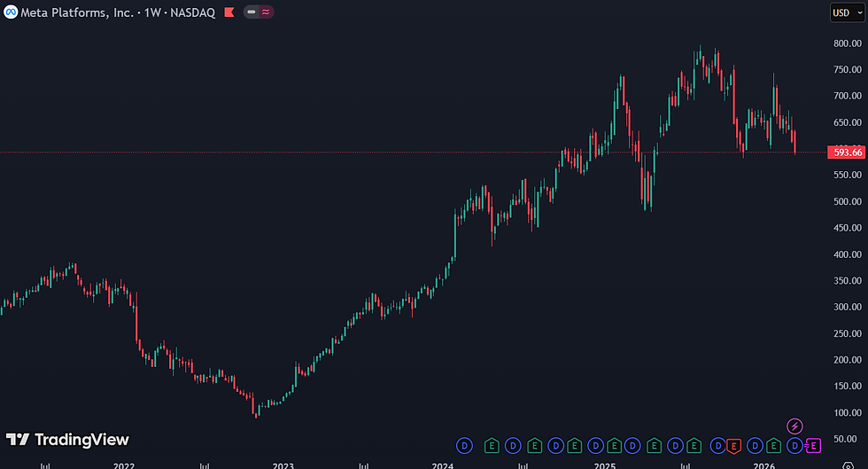Viewport: 868px width, 469px height.
Task: Click the 150.00 price axis label
Action: (848, 386)
